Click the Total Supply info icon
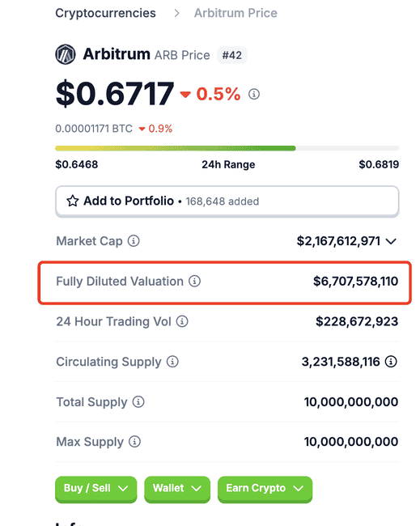Image resolution: width=420 pixels, height=526 pixels. pos(138,401)
